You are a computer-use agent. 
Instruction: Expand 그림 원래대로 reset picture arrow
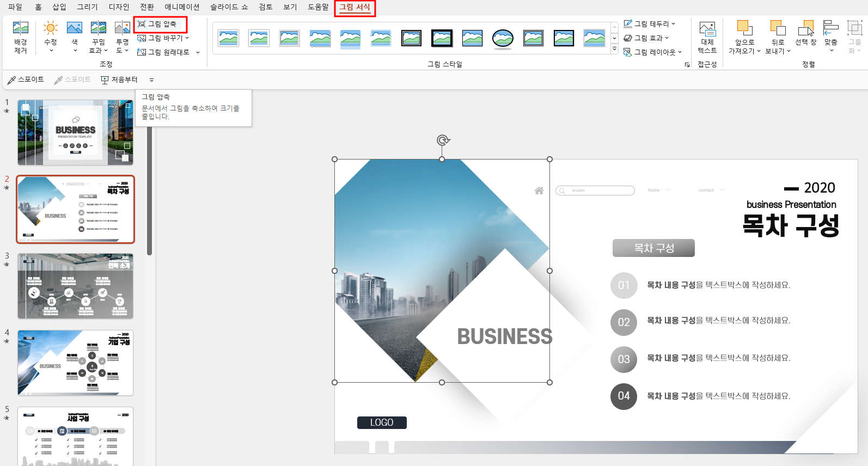click(x=198, y=52)
